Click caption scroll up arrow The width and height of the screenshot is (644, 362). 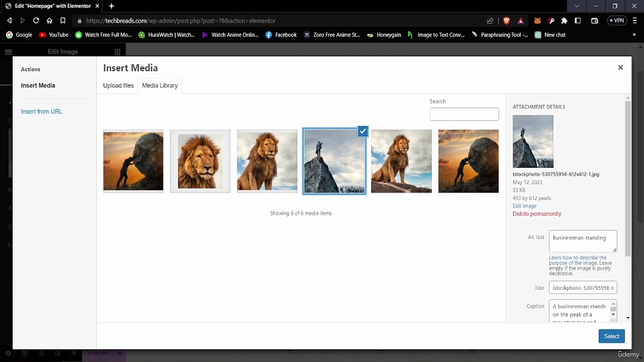tap(613, 304)
